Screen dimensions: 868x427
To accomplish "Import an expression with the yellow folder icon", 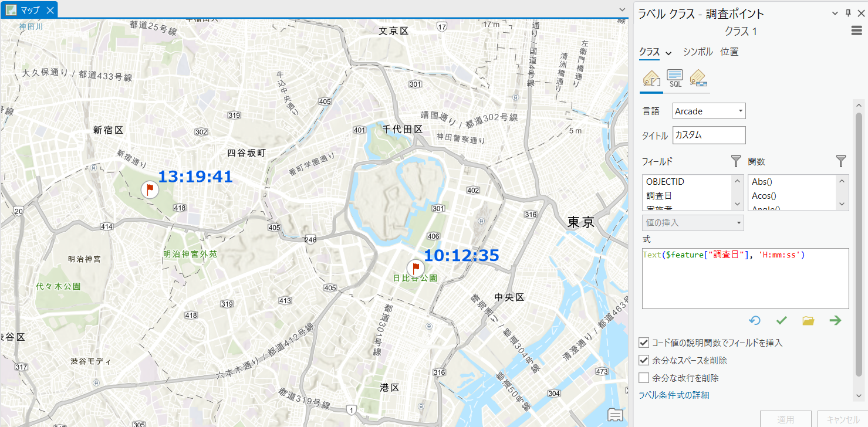I will (x=808, y=320).
